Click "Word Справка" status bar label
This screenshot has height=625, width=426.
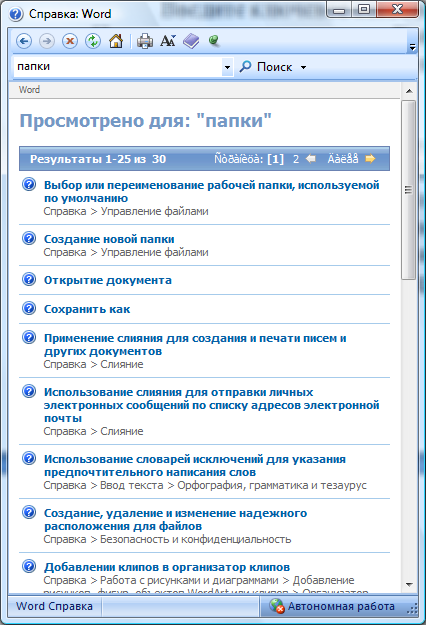click(x=54, y=606)
